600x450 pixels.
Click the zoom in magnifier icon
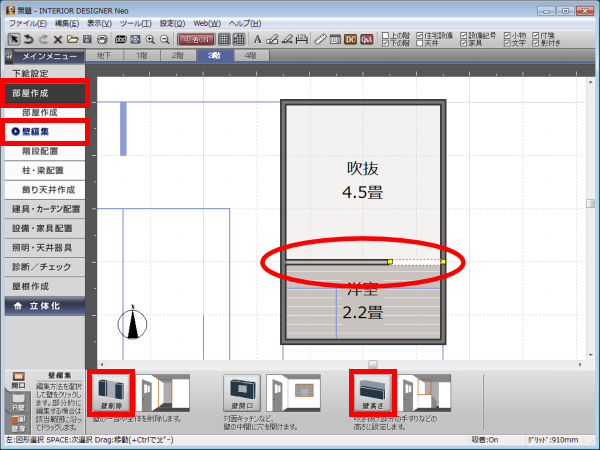[x=149, y=39]
